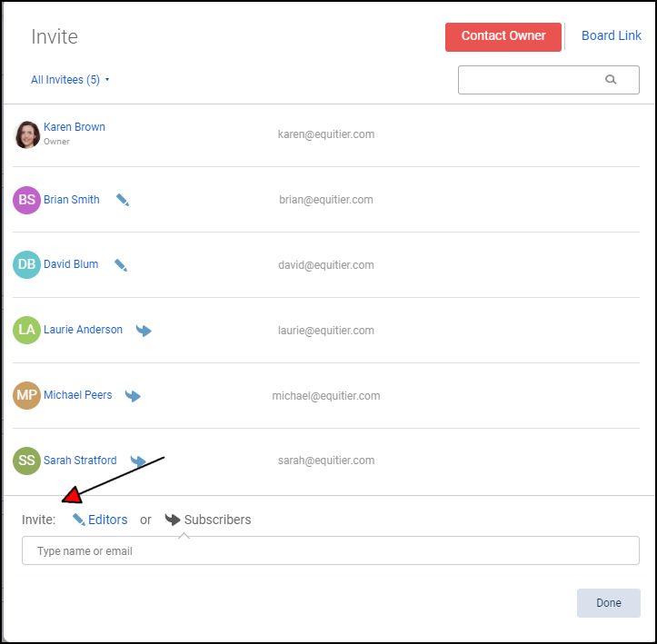
Task: Click the editor pencil icon beside Brian Smith
Action: click(123, 200)
